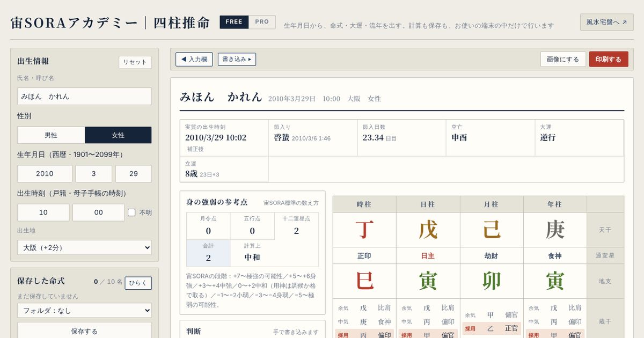Click 画像にする export button
Viewport: 644px width, 338px height.
point(563,59)
